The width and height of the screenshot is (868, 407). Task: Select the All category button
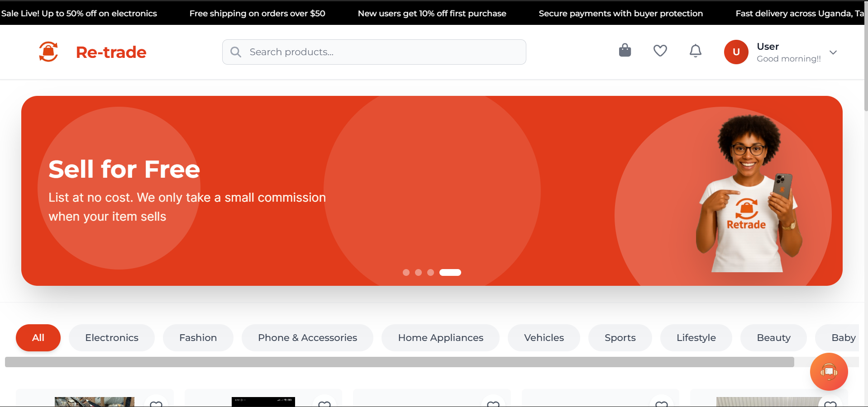[x=38, y=338]
